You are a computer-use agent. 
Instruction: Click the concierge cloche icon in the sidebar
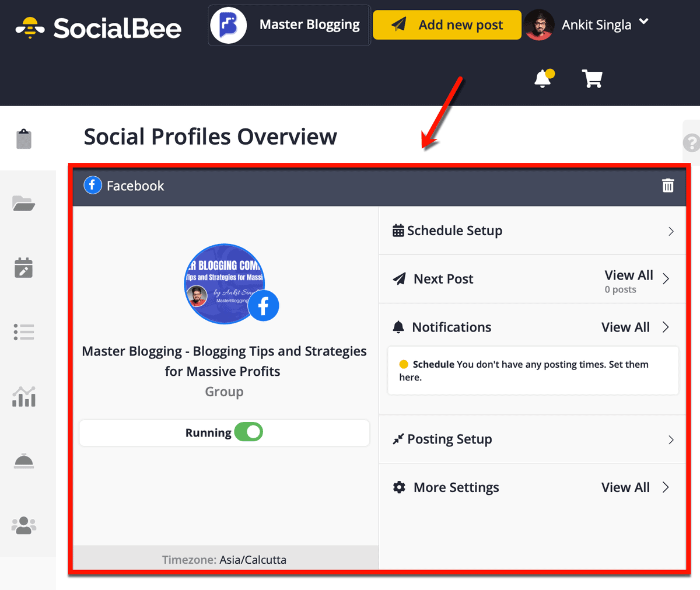point(23,460)
